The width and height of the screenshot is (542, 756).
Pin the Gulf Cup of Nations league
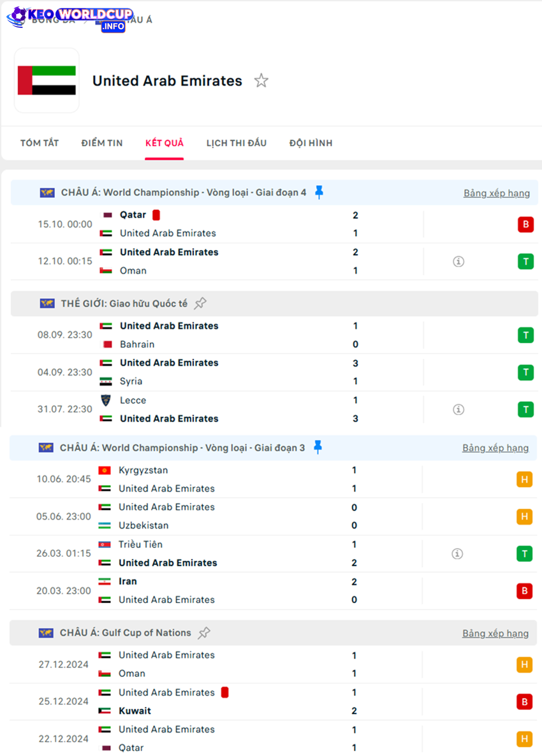[x=204, y=632]
